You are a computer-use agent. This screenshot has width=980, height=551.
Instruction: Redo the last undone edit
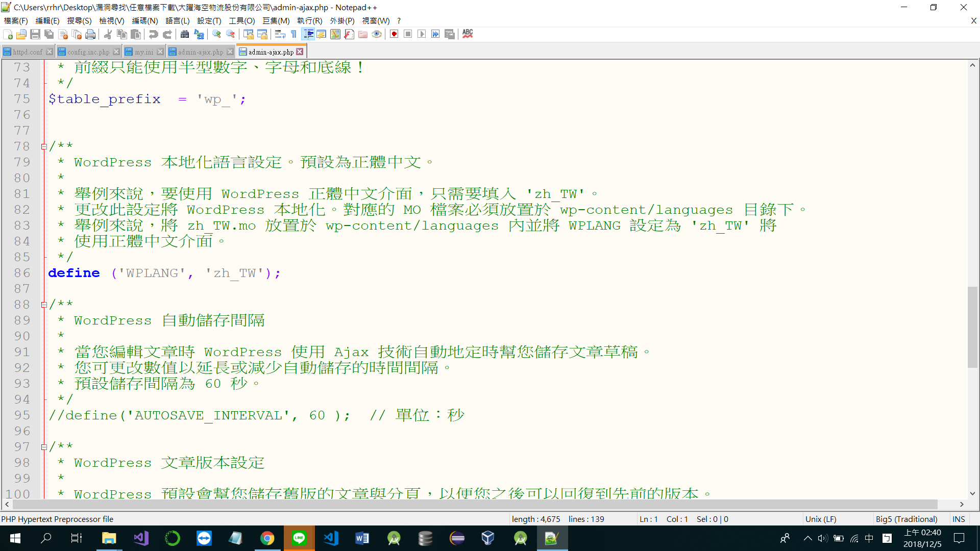(167, 34)
